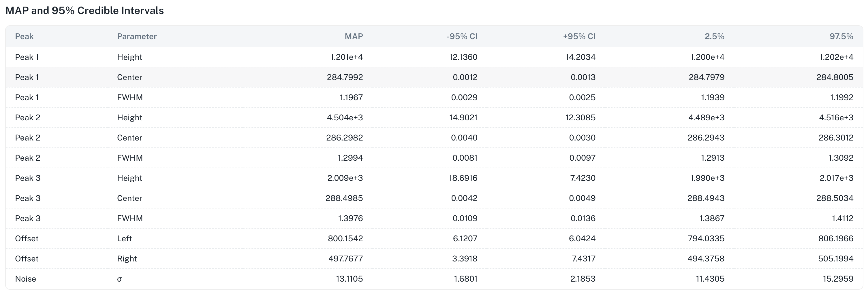Viewport: 868px width, 296px height.
Task: Click the MAP column header
Action: (354, 36)
